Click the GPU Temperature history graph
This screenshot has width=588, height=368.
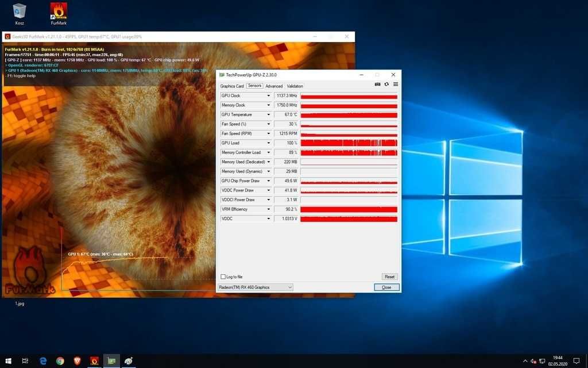[x=349, y=114]
